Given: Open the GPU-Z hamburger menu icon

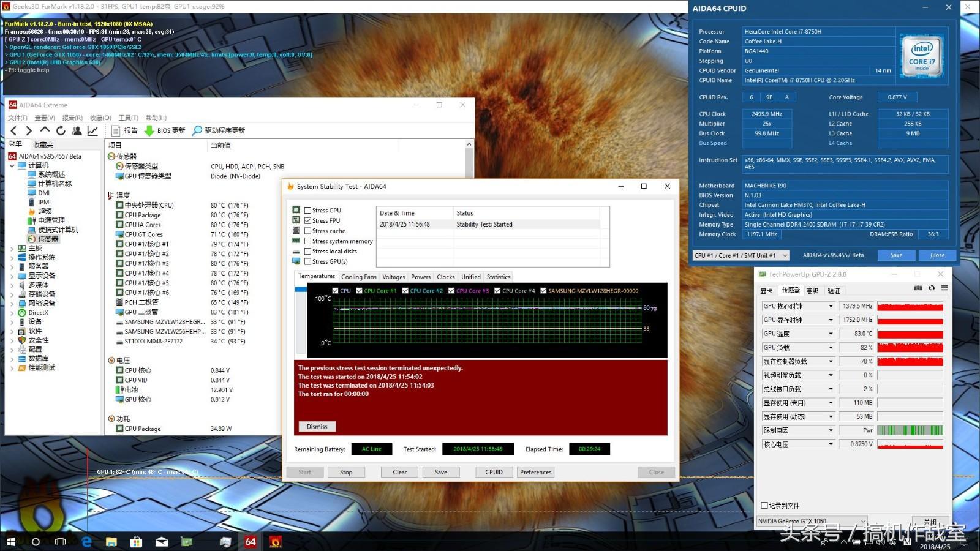Looking at the screenshot, I should [944, 288].
